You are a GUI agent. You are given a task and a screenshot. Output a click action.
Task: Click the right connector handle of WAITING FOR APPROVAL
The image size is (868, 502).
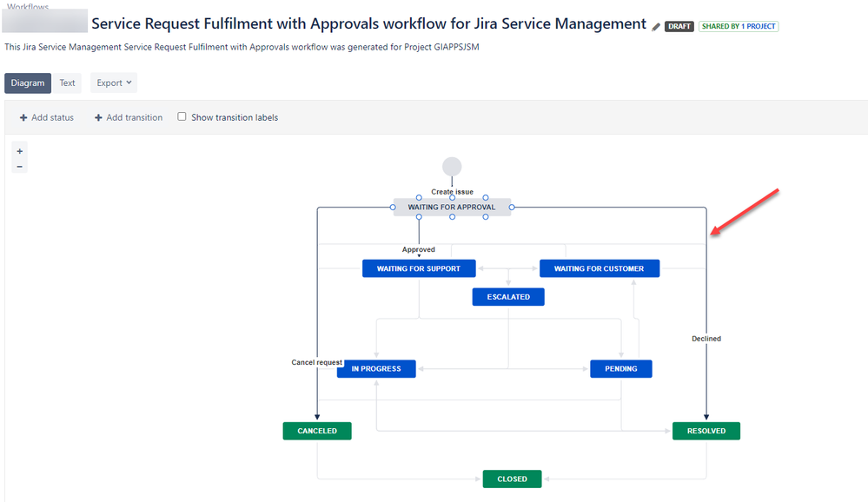click(x=512, y=207)
